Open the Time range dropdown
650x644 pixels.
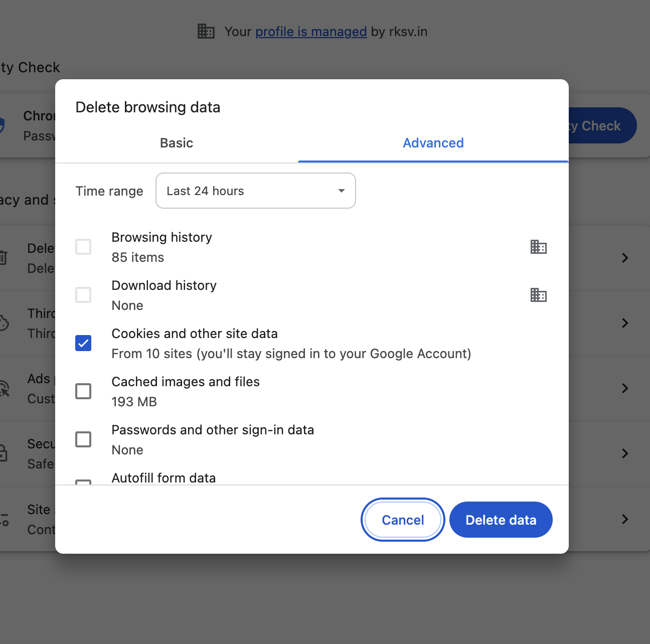point(256,191)
